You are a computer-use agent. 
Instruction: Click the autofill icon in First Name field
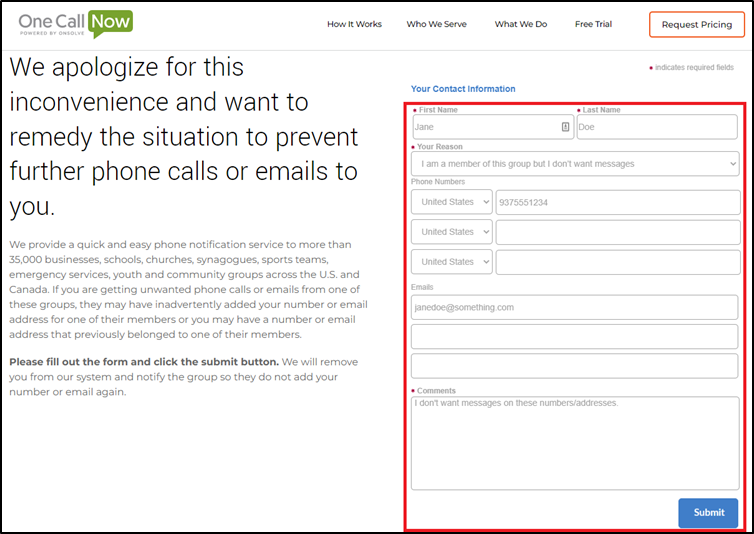coord(565,127)
